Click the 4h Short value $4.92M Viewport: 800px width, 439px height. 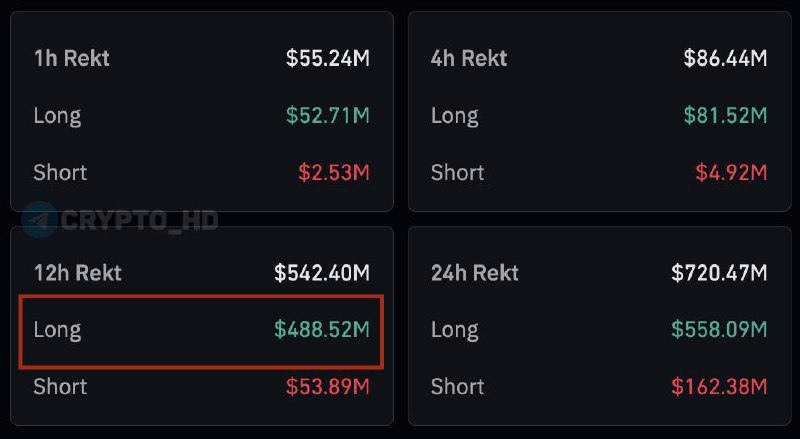tap(731, 173)
